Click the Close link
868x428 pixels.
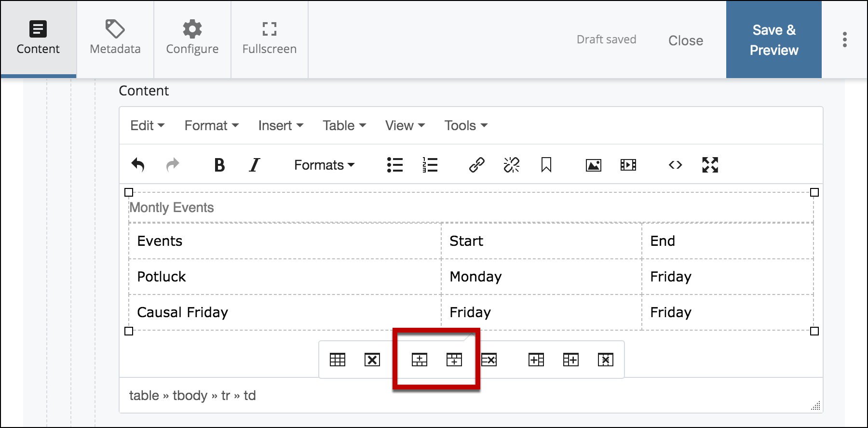click(685, 40)
